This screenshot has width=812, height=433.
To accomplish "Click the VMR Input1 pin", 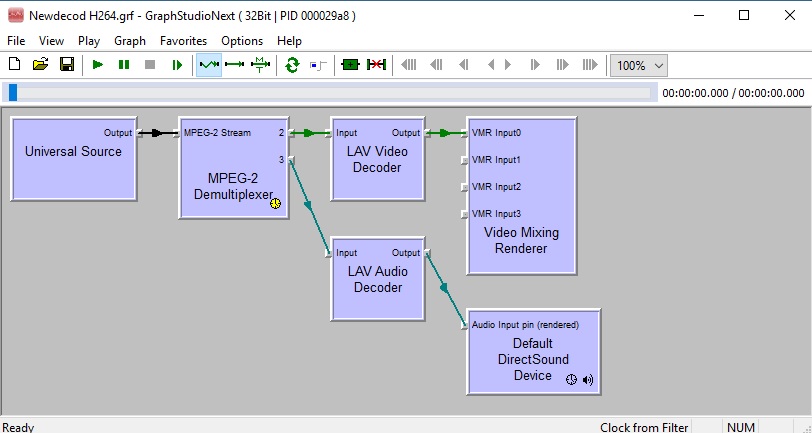I will pos(465,160).
